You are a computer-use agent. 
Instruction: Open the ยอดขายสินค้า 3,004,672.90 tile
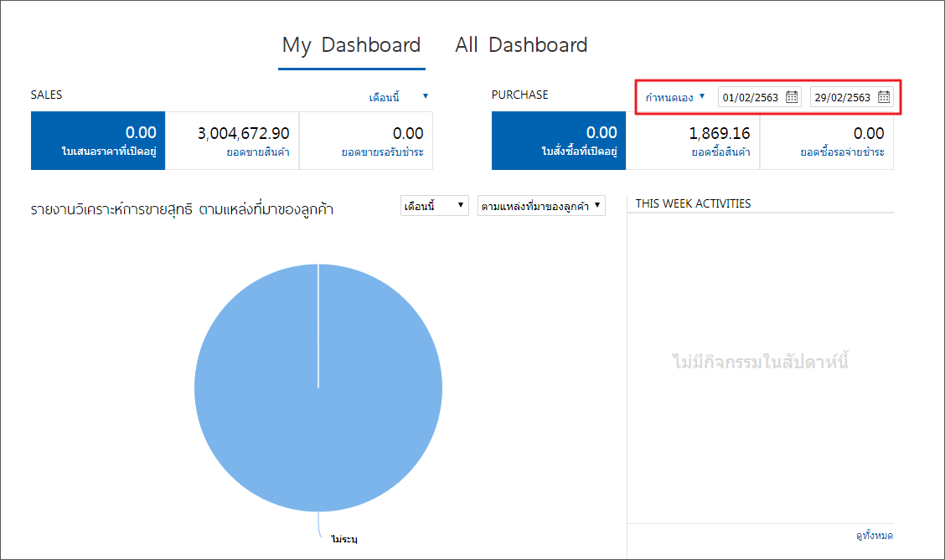[232, 141]
